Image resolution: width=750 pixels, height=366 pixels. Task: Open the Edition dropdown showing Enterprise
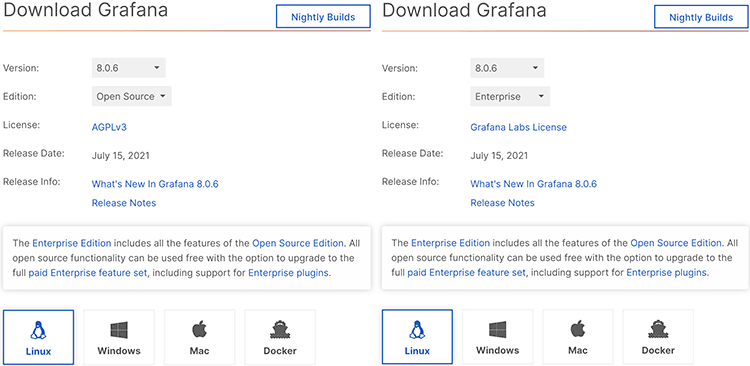510,96
